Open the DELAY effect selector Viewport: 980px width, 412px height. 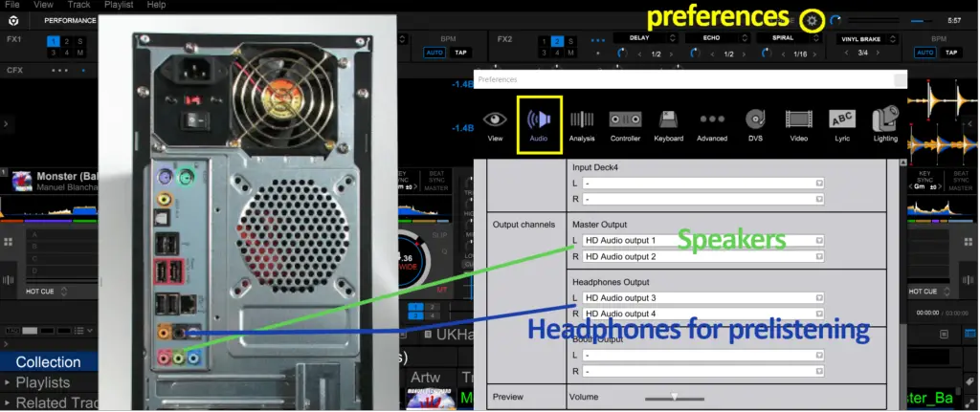coord(646,38)
